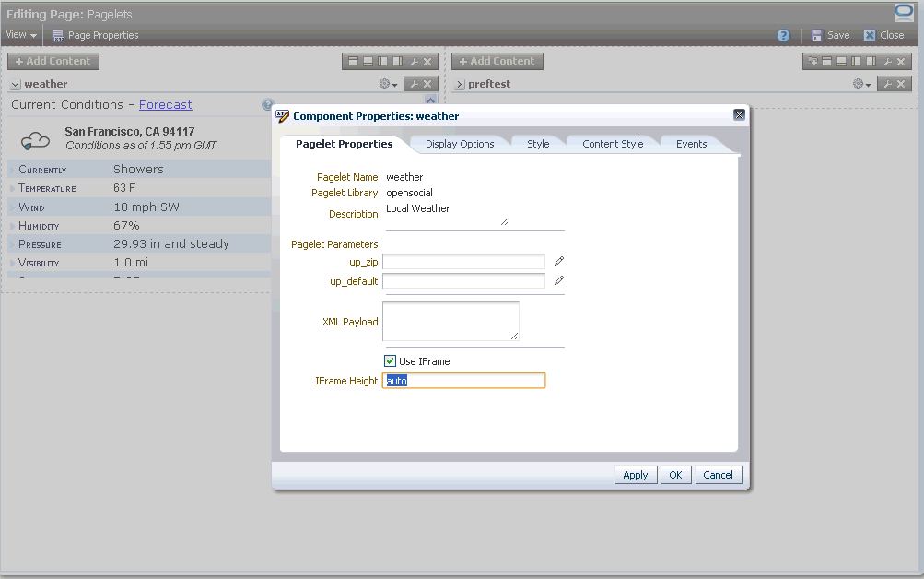
Task: Open expression editor pencil for up_zip
Action: 559,261
